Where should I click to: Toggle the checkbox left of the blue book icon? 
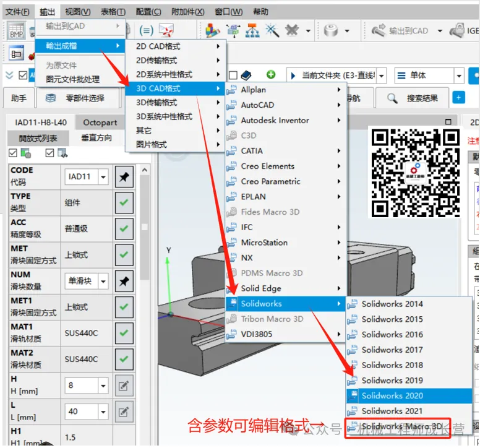233,75
